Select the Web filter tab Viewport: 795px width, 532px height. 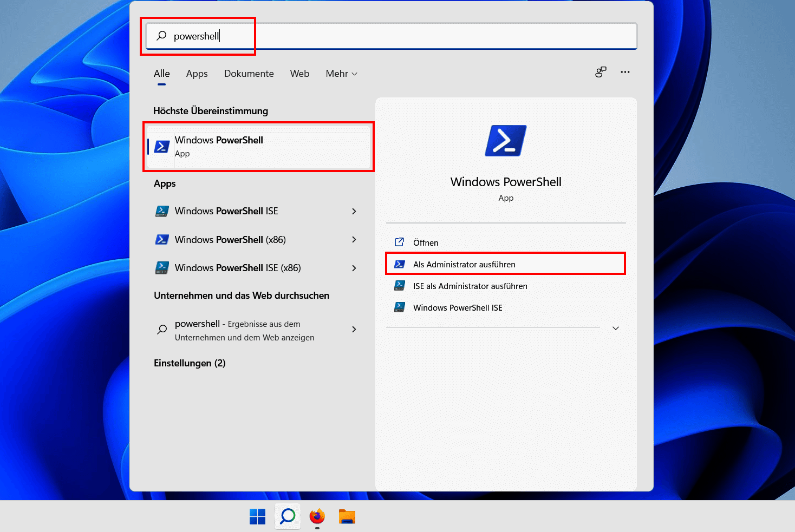coord(299,74)
